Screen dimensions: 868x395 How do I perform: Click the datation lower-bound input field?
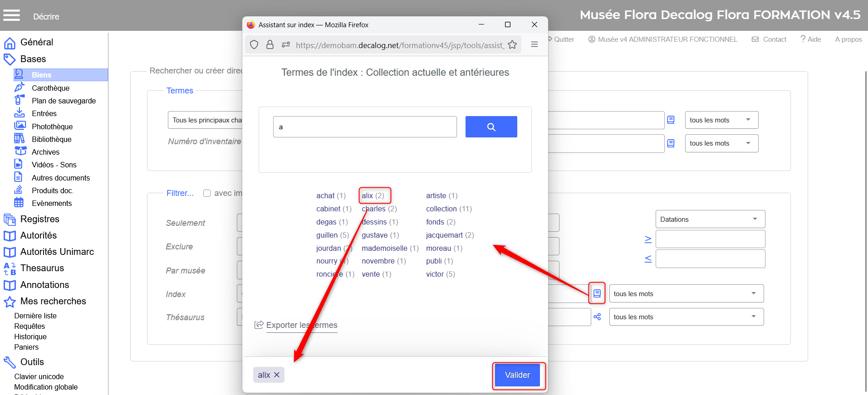tap(710, 239)
